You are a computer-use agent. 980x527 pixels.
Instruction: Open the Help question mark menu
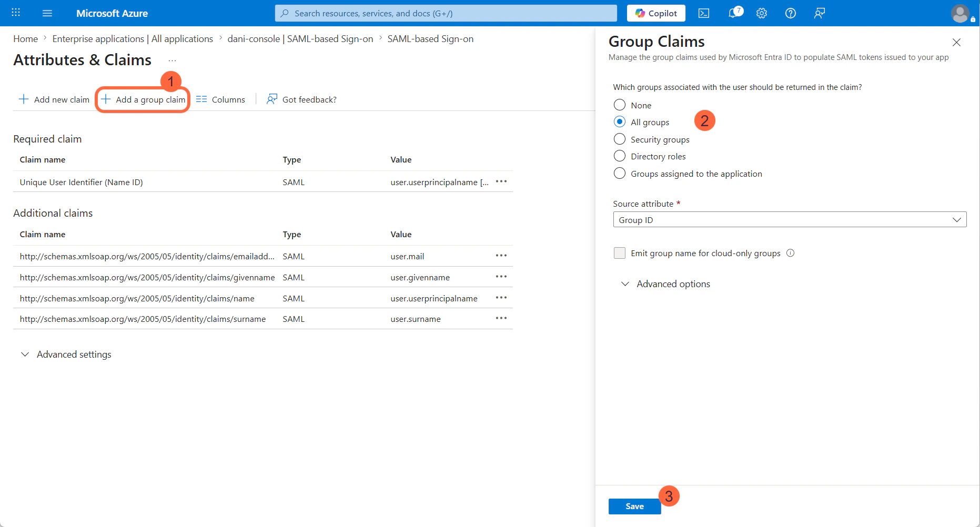[791, 13]
